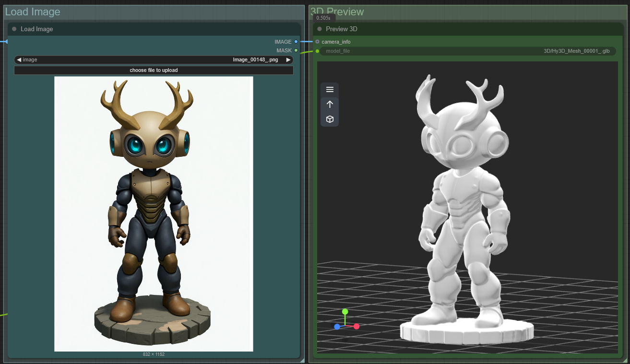This screenshot has height=364, width=630.
Task: Click the camera_info input port
Action: [x=317, y=42]
